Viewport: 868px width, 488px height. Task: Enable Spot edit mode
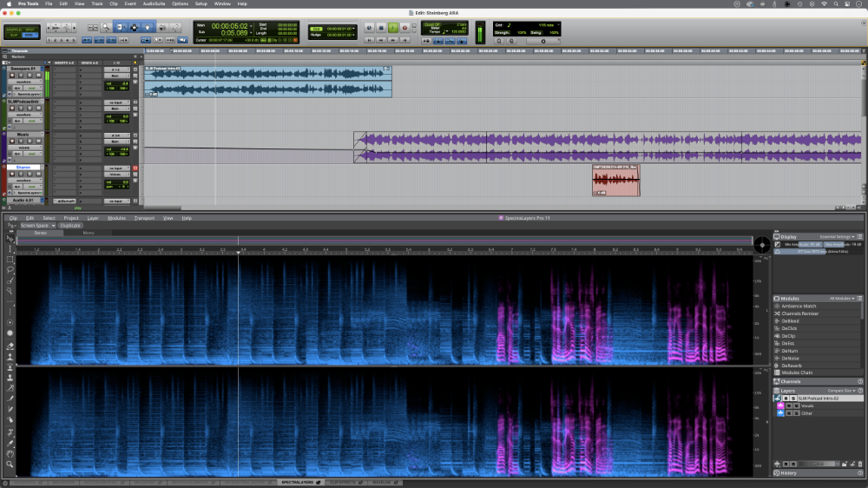tap(30, 30)
